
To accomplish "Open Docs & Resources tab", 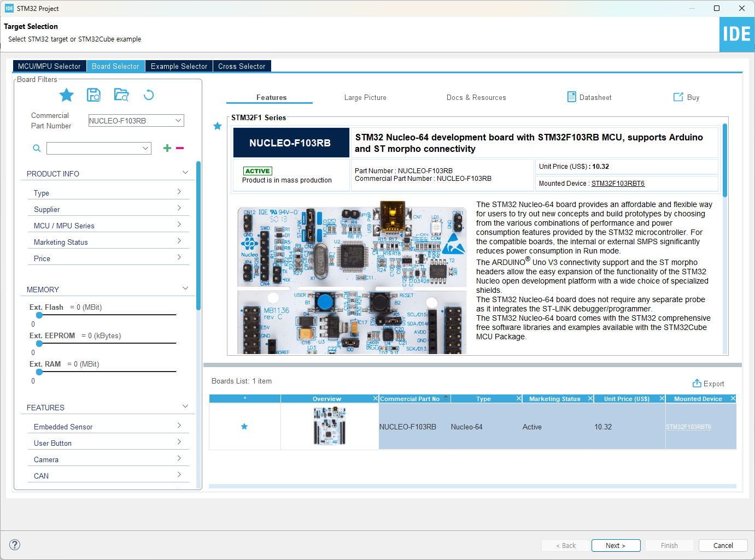I will tap(476, 97).
